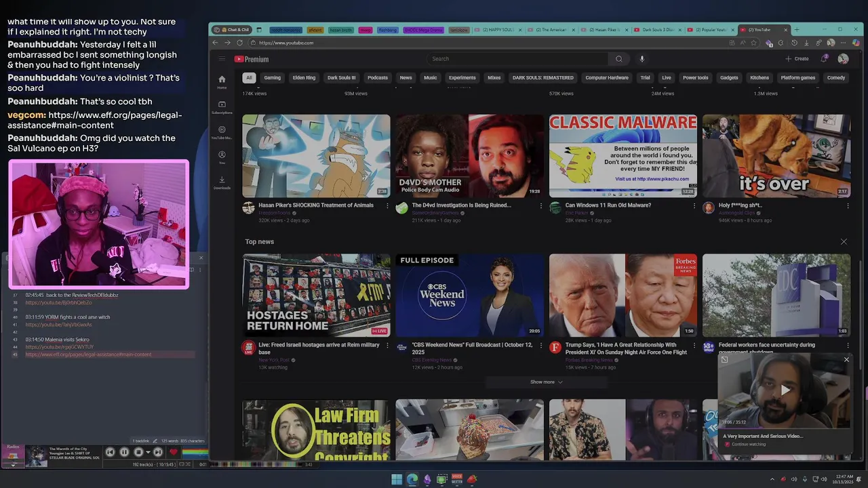The image size is (868, 488).
Task: Open Downloads in YouTube sidebar
Action: (x=222, y=182)
